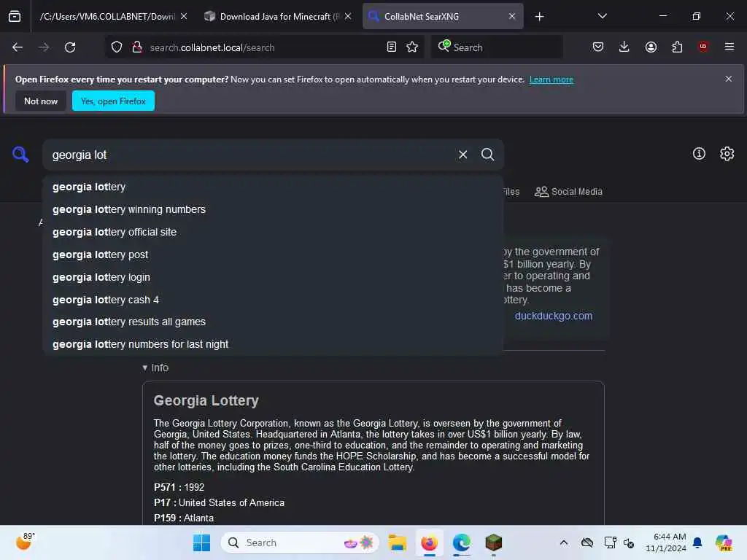747x560 pixels.
Task: Open Social Media search category
Action: [568, 192]
